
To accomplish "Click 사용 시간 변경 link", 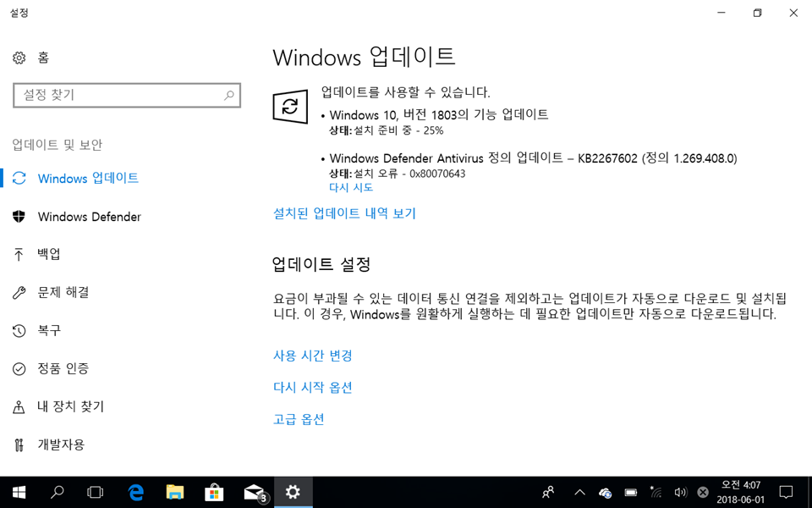I will pyautogui.click(x=313, y=356).
